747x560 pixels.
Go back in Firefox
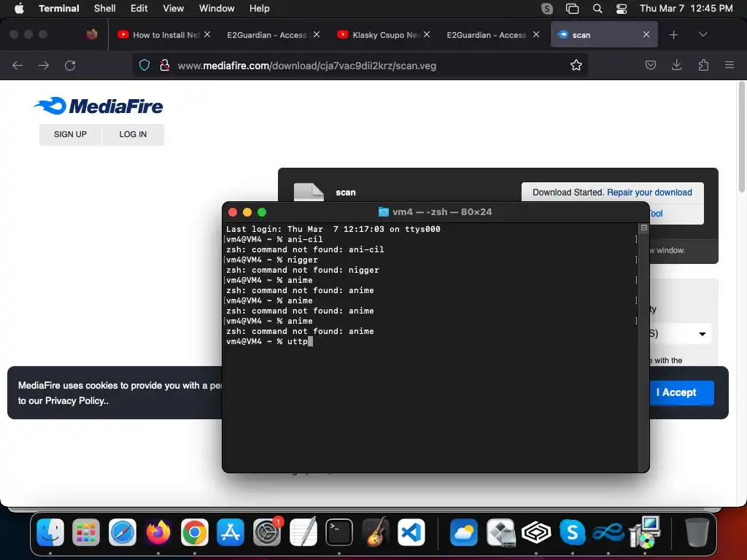coord(18,65)
